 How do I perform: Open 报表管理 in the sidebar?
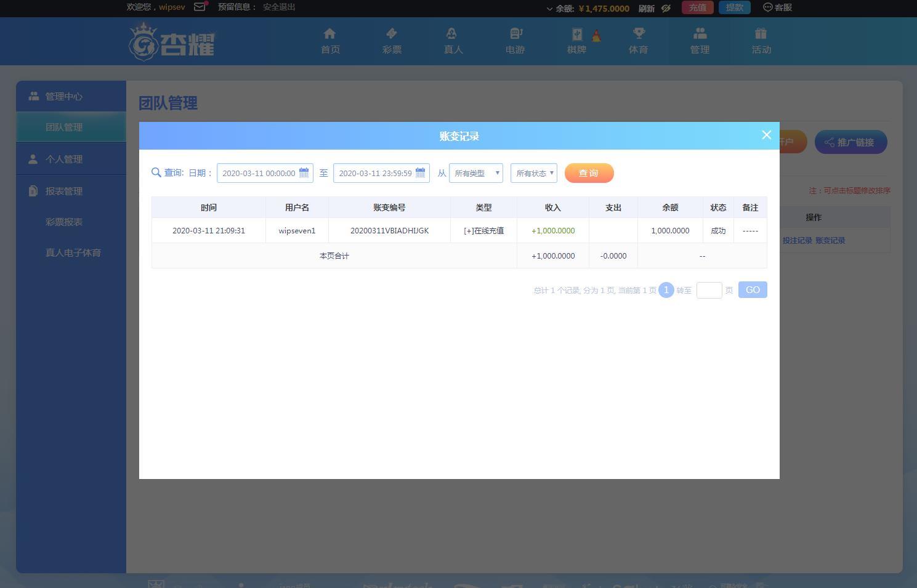point(64,191)
